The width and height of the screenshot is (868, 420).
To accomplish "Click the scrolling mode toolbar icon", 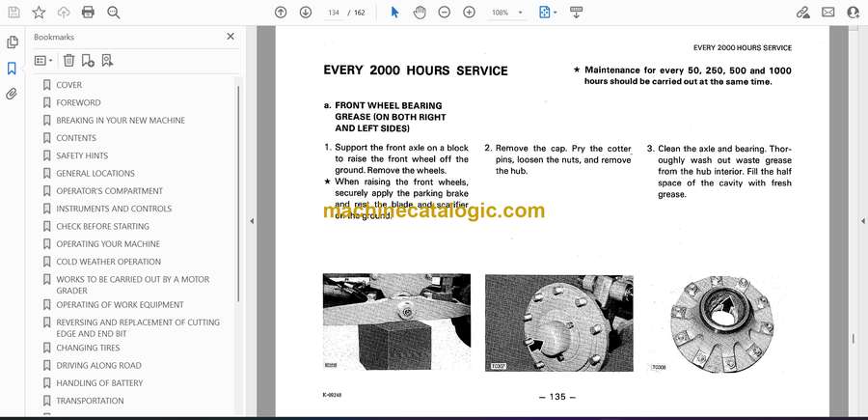I will point(576,13).
